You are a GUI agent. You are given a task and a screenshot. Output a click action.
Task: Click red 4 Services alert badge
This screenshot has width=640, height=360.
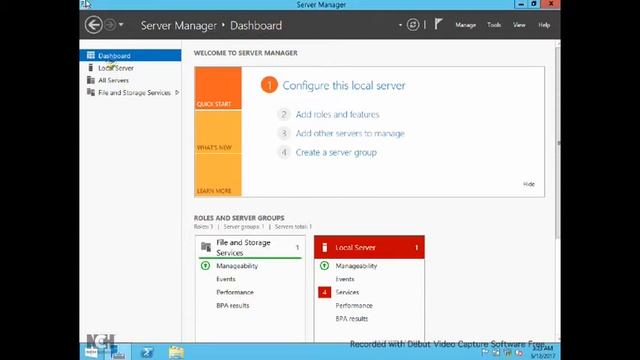[x=324, y=292]
